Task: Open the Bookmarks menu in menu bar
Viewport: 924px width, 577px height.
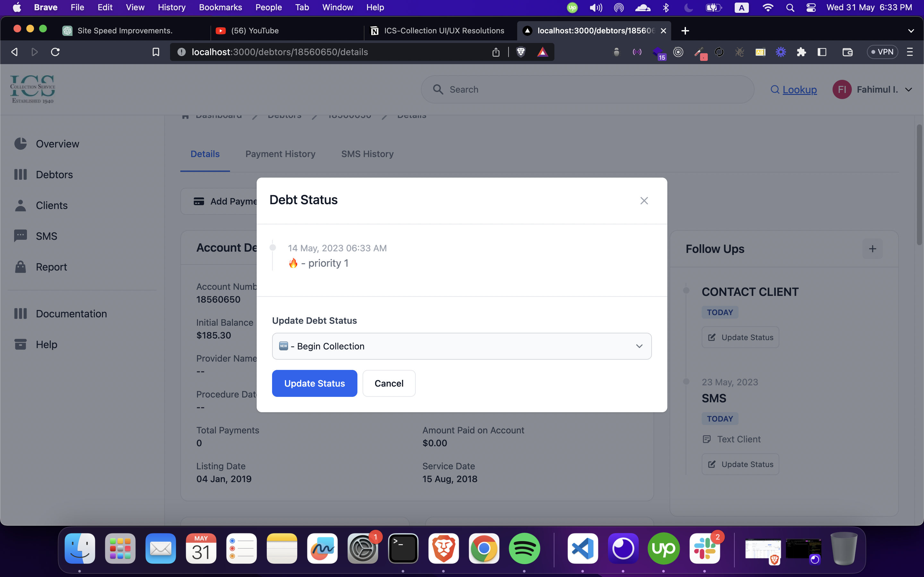Action: [220, 7]
